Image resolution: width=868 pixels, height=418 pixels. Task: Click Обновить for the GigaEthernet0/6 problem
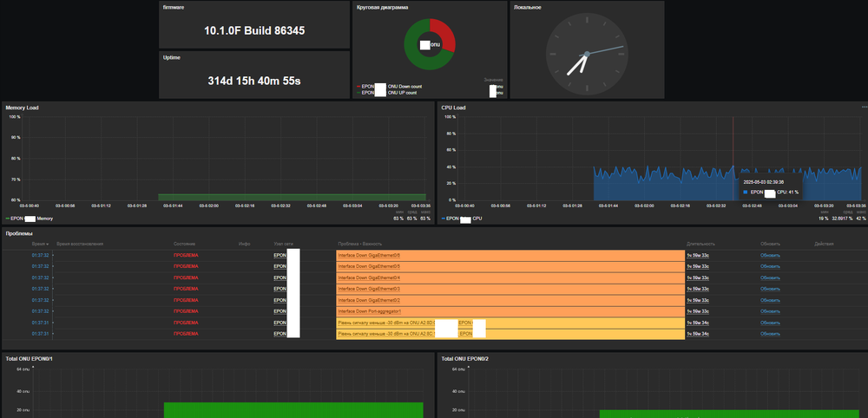click(770, 256)
